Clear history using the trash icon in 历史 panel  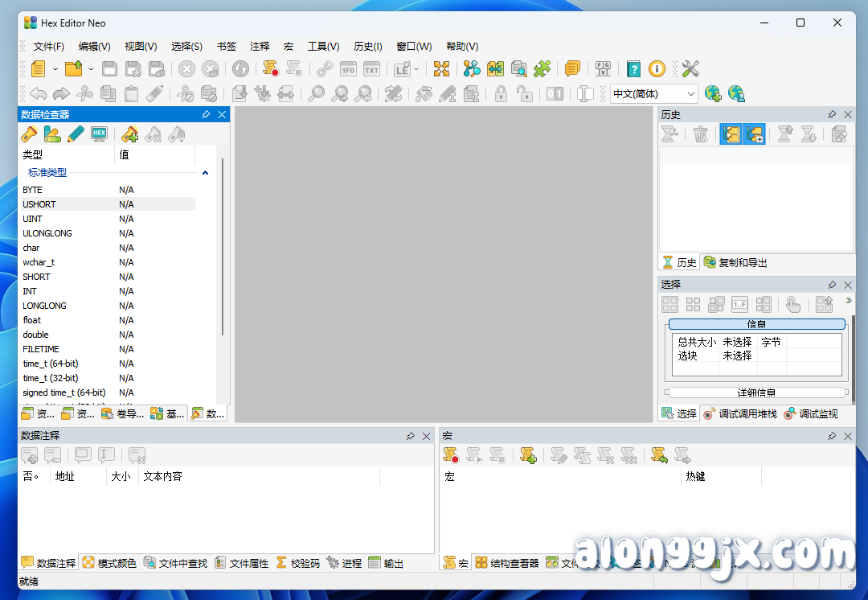pyautogui.click(x=700, y=134)
